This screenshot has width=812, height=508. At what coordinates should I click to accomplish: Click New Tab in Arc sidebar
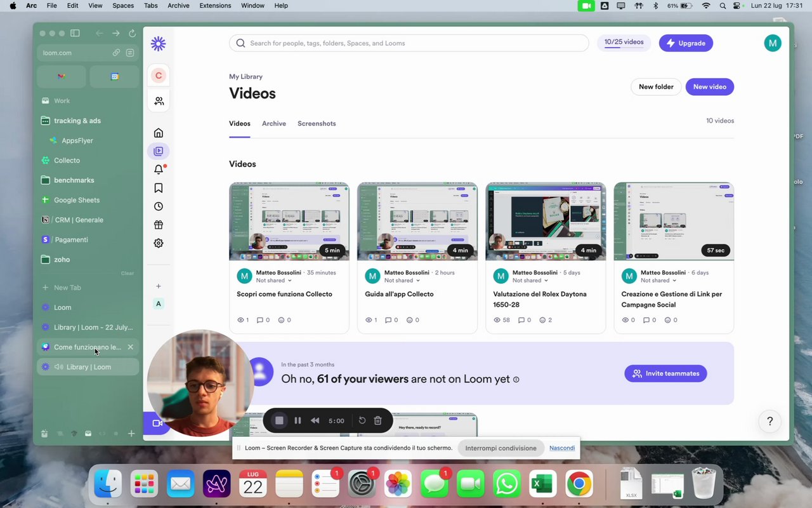(88, 288)
